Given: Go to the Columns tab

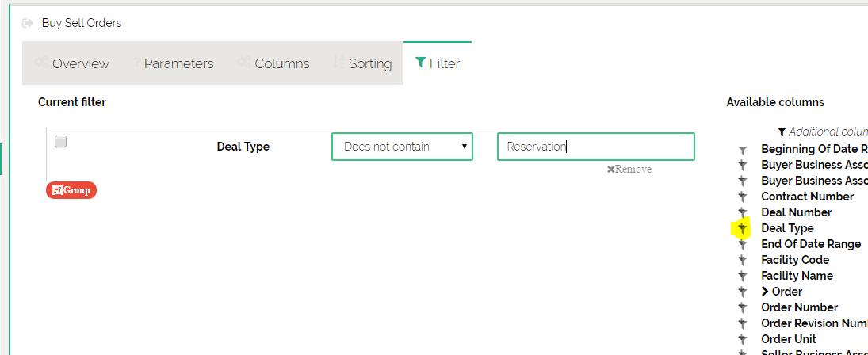Looking at the screenshot, I should coord(273,63).
